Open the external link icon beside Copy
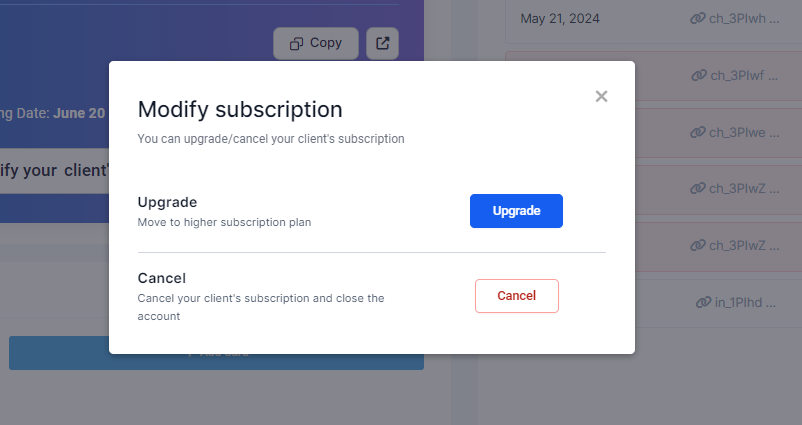This screenshot has height=425, width=802. [x=383, y=43]
